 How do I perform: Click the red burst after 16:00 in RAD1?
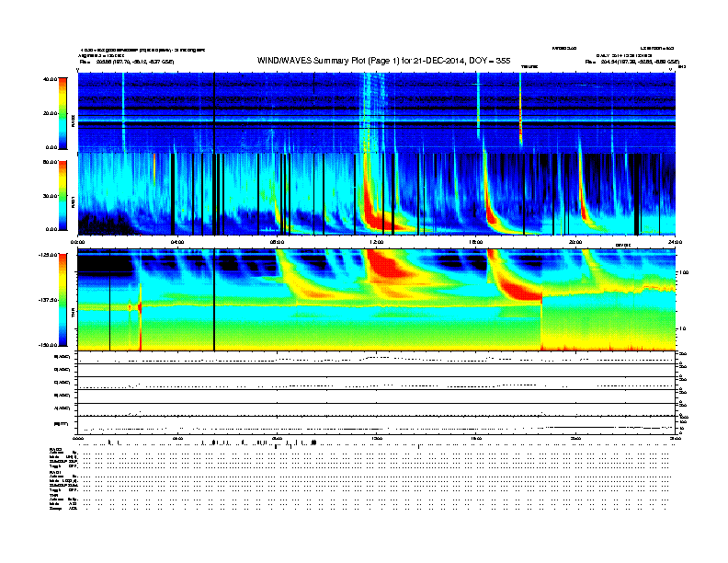[491, 212]
